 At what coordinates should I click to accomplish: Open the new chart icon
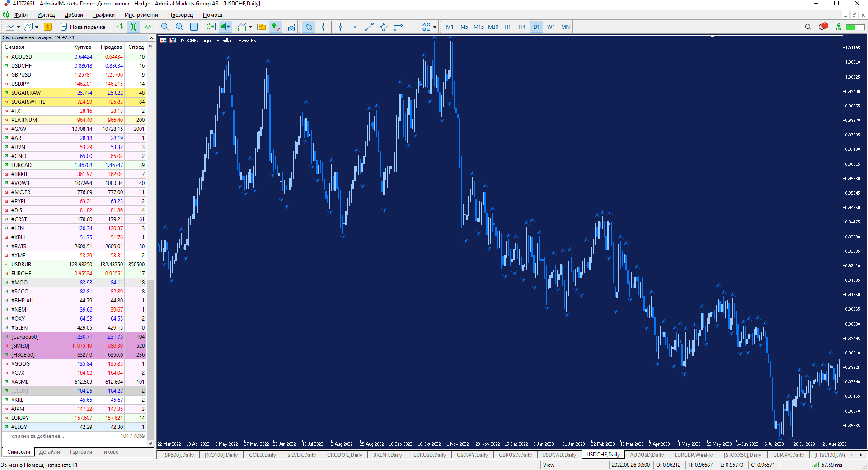[x=10, y=27]
